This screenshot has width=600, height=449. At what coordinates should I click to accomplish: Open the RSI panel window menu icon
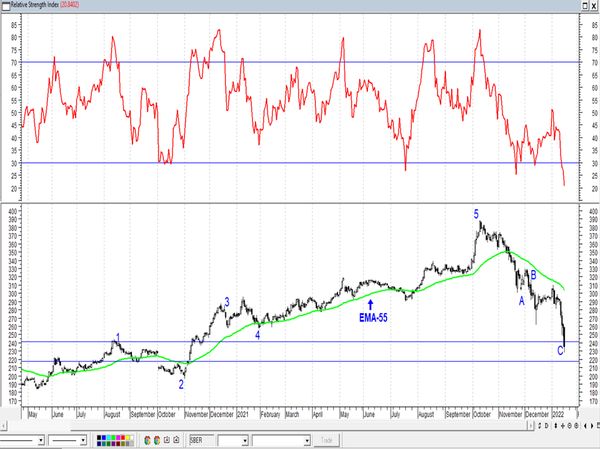pos(7,6)
